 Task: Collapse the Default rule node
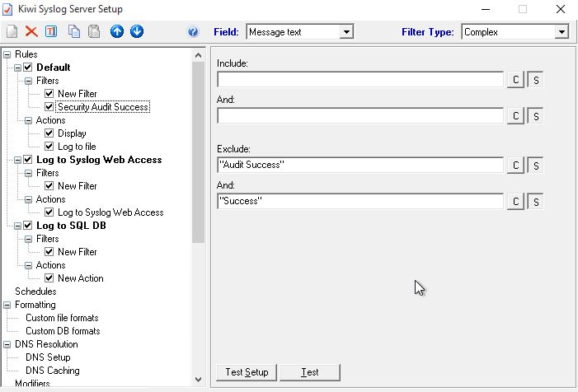(x=17, y=68)
